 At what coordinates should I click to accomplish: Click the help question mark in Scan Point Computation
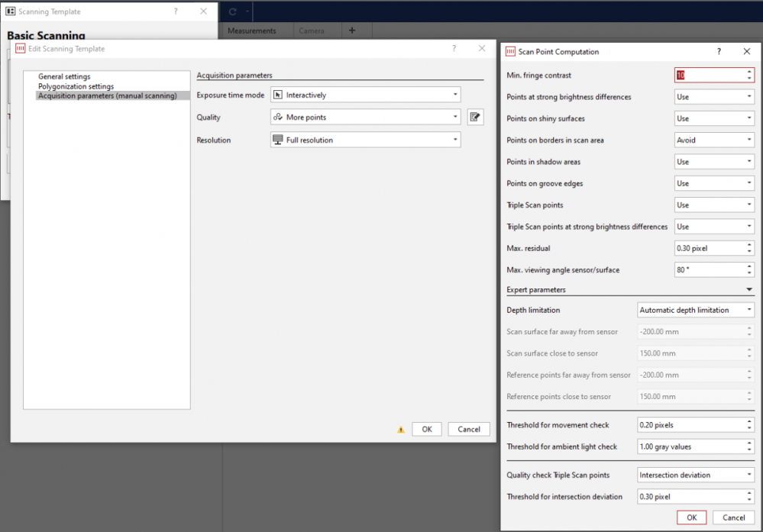(x=719, y=52)
